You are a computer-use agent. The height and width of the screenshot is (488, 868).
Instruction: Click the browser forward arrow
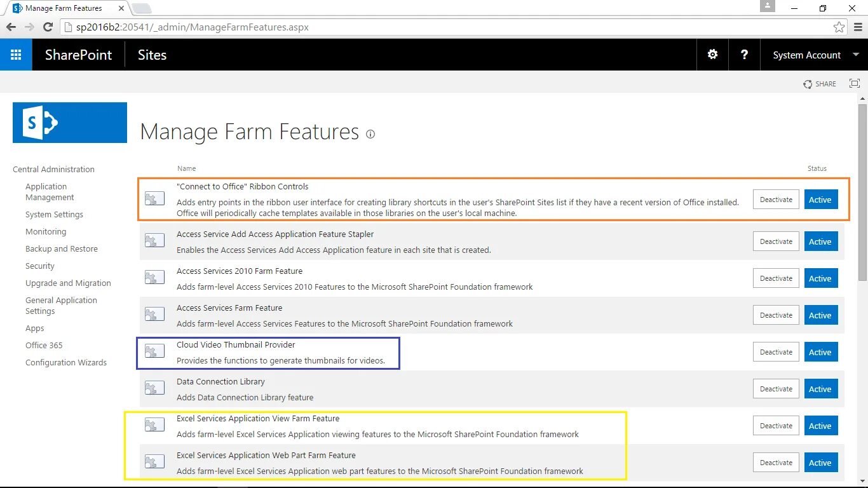pos(29,27)
